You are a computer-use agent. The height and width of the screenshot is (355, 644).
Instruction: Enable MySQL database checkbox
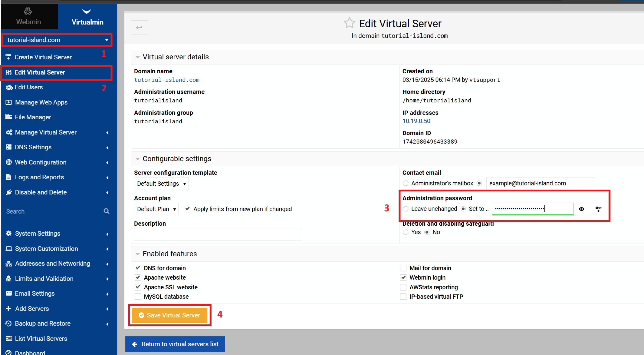138,297
